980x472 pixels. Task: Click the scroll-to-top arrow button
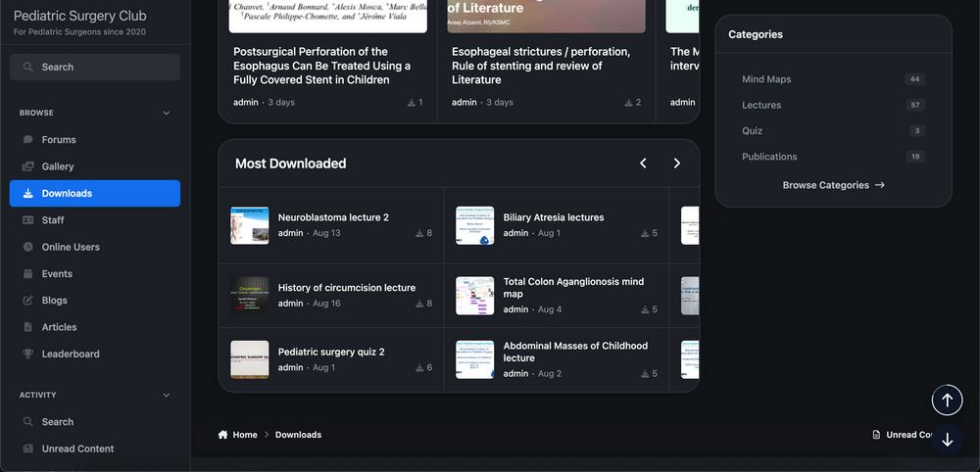948,401
